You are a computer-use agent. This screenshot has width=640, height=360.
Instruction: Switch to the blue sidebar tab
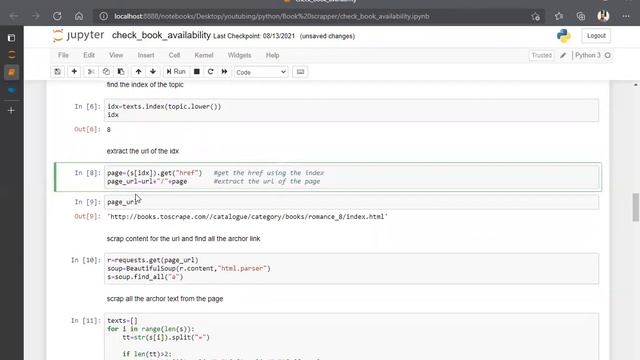click(11, 90)
